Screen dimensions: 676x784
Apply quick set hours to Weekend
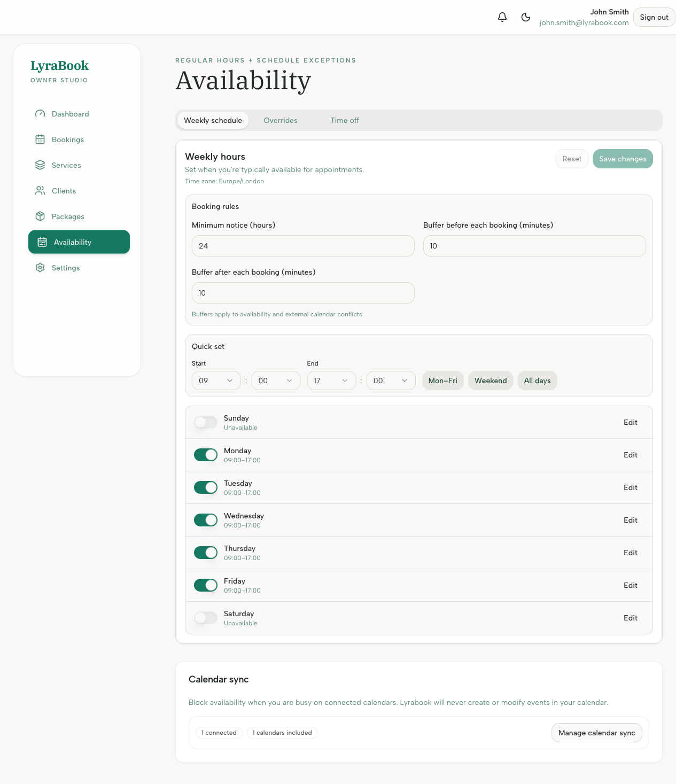click(490, 381)
